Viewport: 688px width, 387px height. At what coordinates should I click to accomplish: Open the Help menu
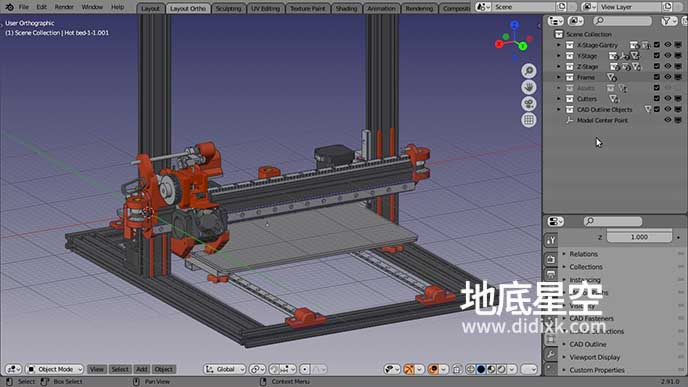117,7
